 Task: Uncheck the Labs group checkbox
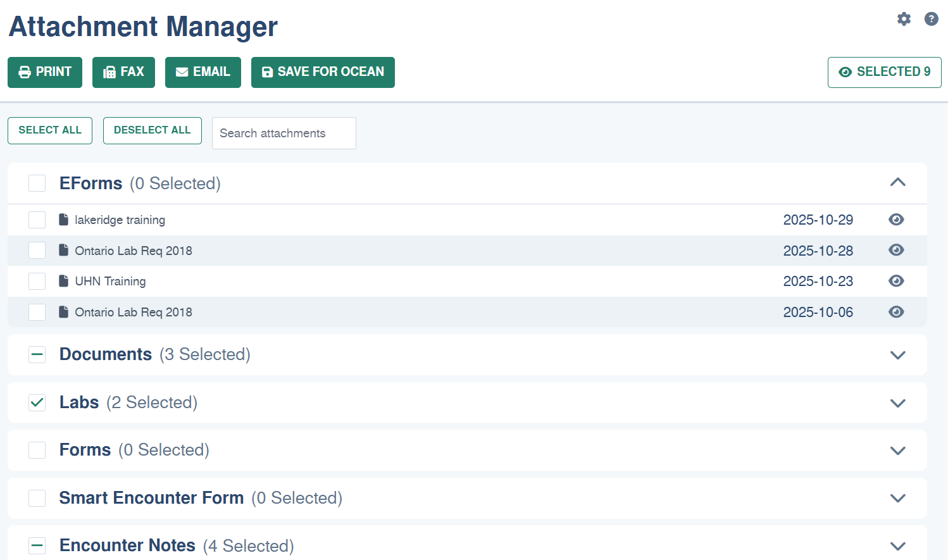tap(37, 402)
